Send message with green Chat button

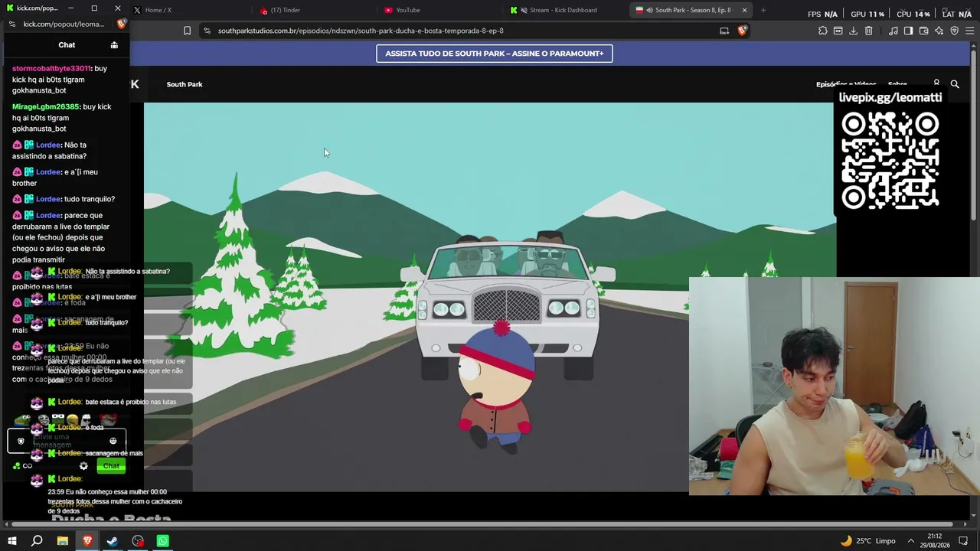coord(111,466)
